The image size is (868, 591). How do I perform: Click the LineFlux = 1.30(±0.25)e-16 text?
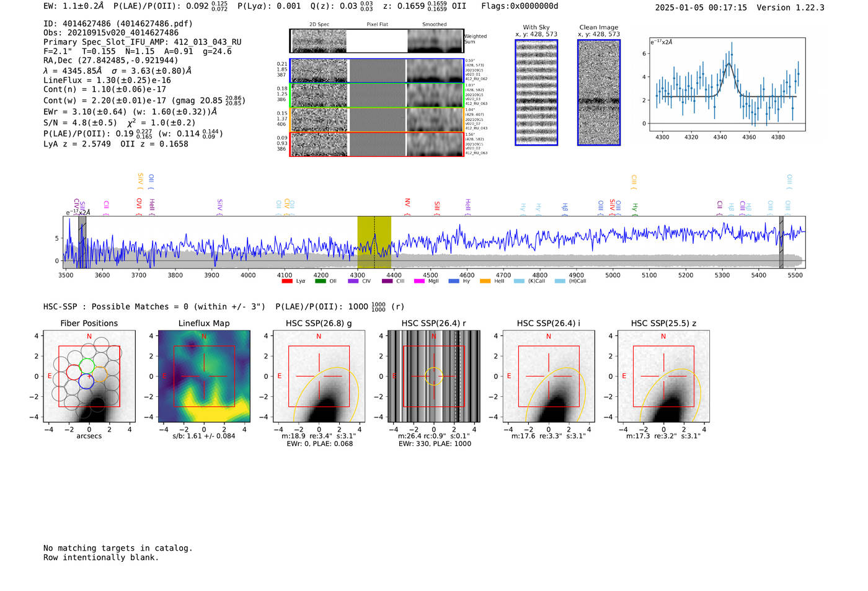pyautogui.click(x=107, y=80)
